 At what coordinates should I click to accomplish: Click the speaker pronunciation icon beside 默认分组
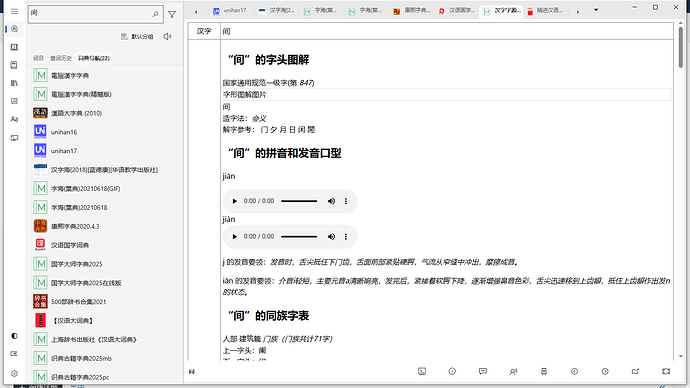click(168, 37)
